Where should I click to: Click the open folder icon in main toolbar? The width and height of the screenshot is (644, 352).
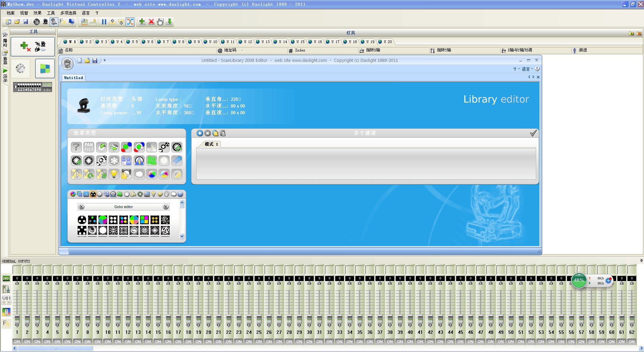click(17, 22)
